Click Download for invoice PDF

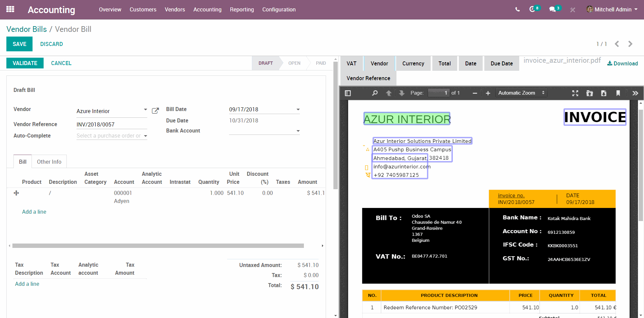click(623, 63)
